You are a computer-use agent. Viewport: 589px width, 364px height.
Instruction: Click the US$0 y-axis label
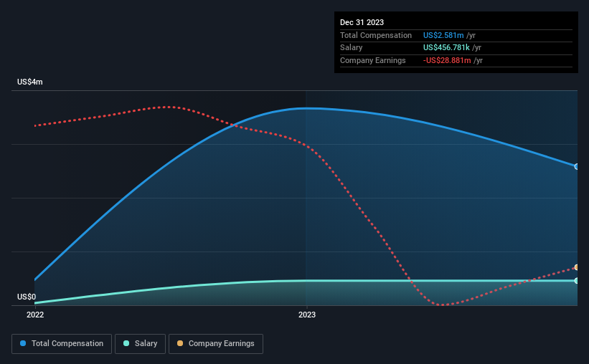(27, 297)
